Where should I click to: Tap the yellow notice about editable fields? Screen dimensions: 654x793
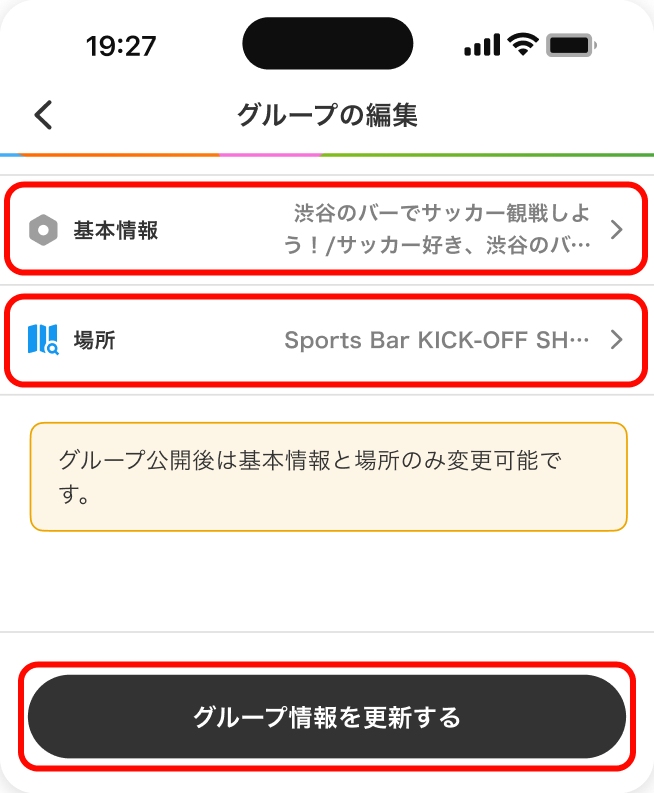point(328,476)
